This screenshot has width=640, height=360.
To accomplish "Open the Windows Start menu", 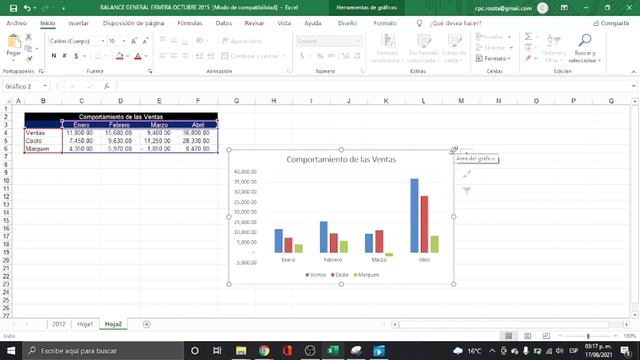I will 11,351.
